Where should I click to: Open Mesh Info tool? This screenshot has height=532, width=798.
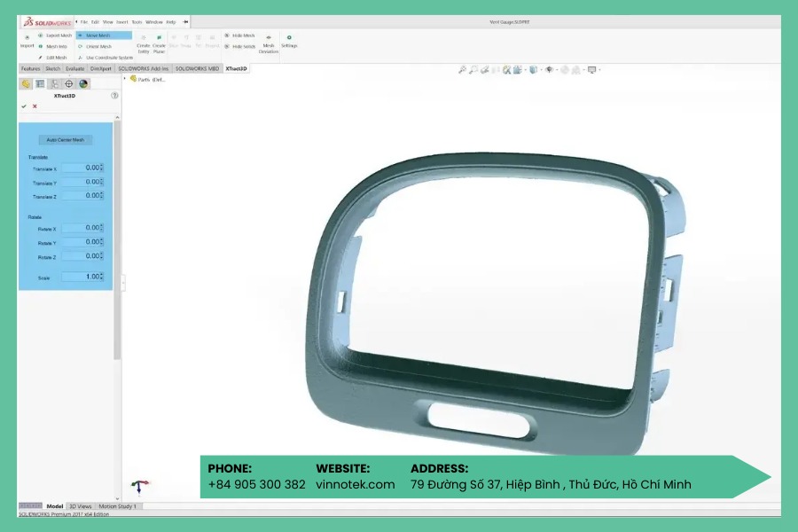click(x=53, y=46)
